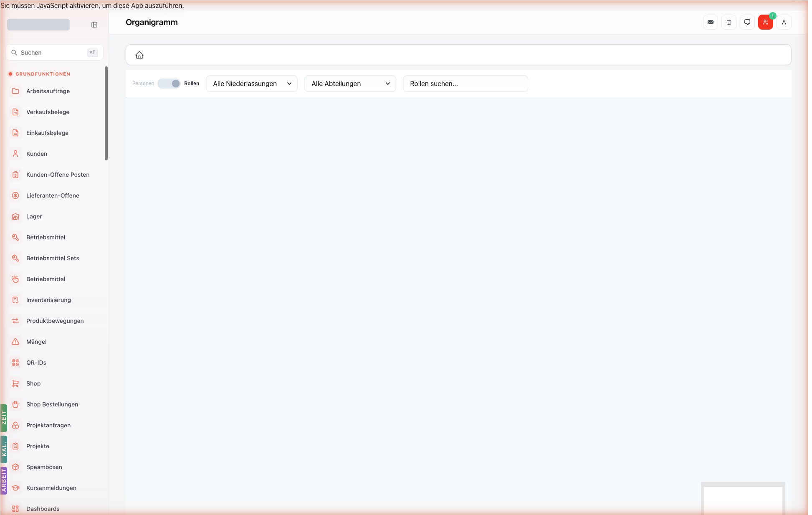
Task: Open the chat message icon
Action: 747,22
